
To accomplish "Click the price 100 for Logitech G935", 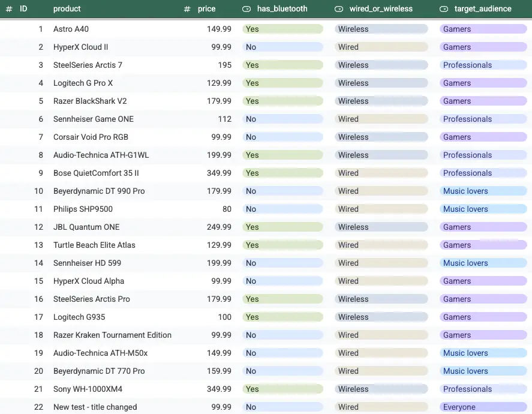I will click(224, 317).
